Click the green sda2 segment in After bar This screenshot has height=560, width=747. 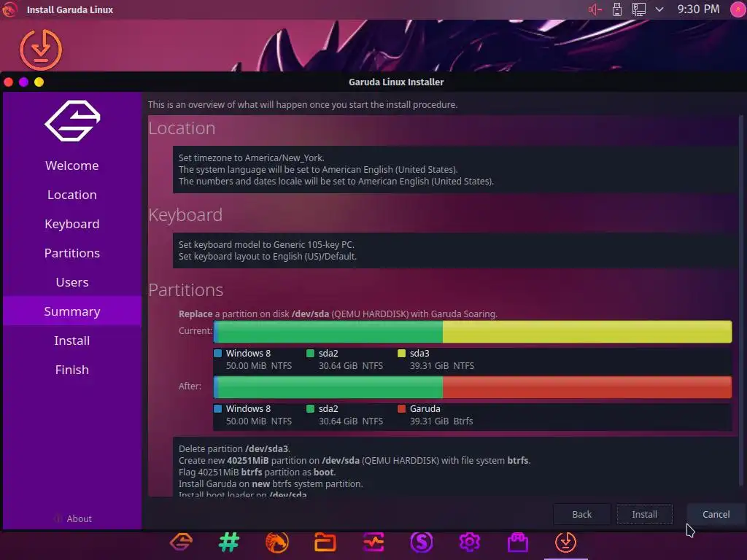click(x=330, y=387)
